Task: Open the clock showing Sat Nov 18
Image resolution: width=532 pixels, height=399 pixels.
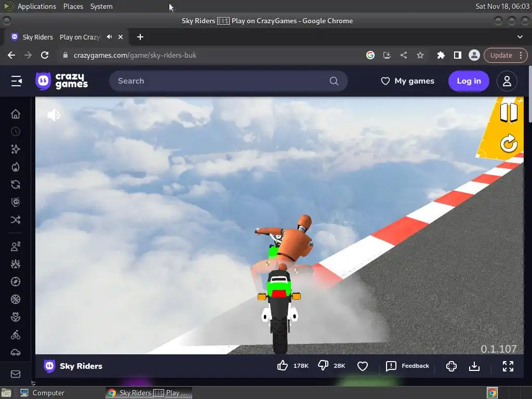Action: pyautogui.click(x=502, y=6)
